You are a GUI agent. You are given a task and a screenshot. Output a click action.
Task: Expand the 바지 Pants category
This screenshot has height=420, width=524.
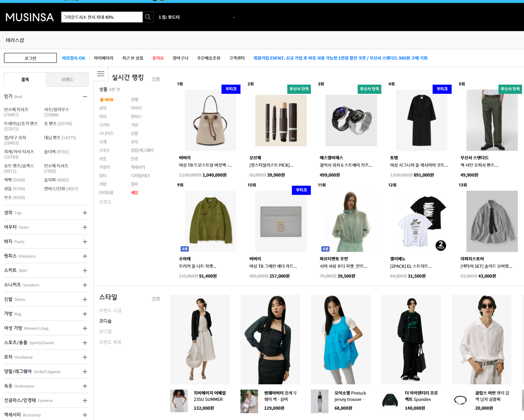[85, 242]
